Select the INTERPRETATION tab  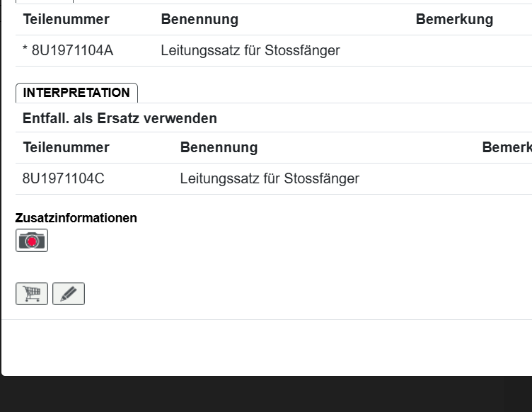point(76,93)
